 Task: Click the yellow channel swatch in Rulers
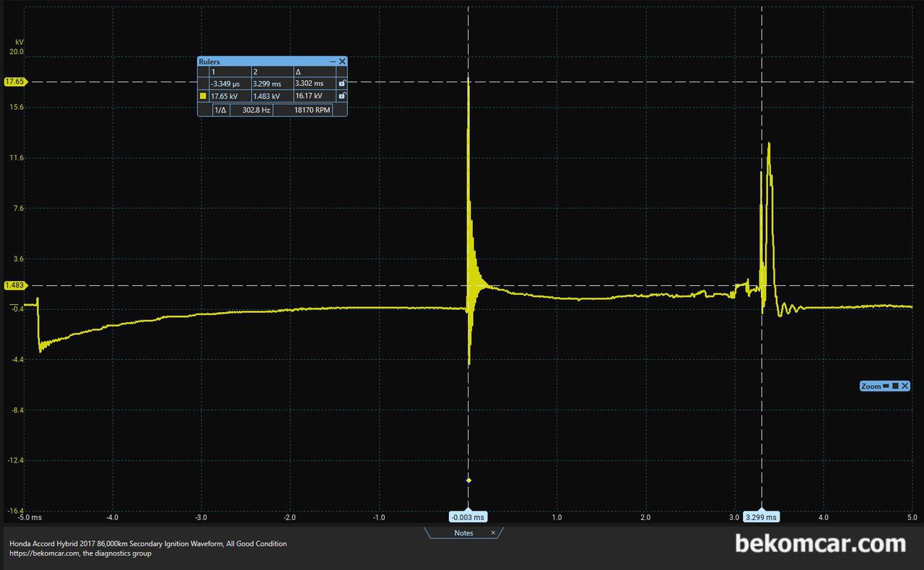pos(203,95)
